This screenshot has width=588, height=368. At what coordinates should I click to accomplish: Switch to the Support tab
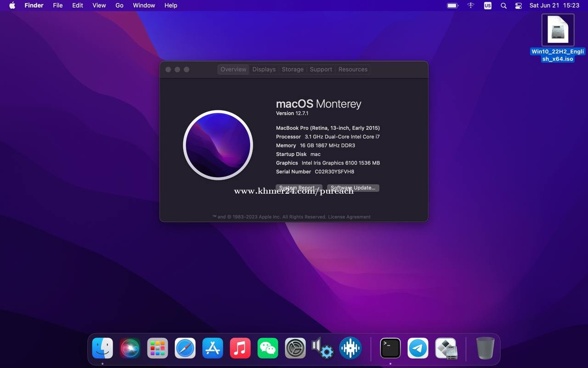(321, 69)
